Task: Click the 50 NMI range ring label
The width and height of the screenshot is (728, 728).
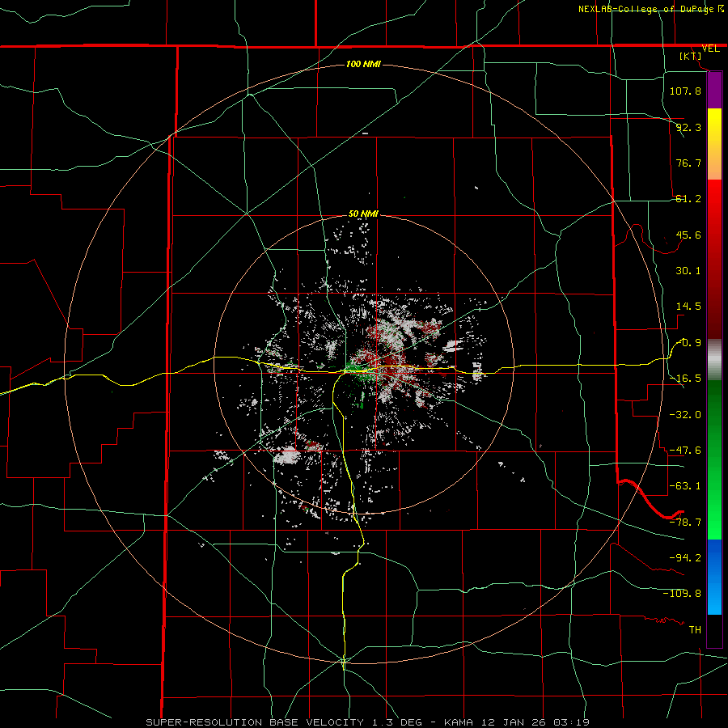Action: (363, 214)
